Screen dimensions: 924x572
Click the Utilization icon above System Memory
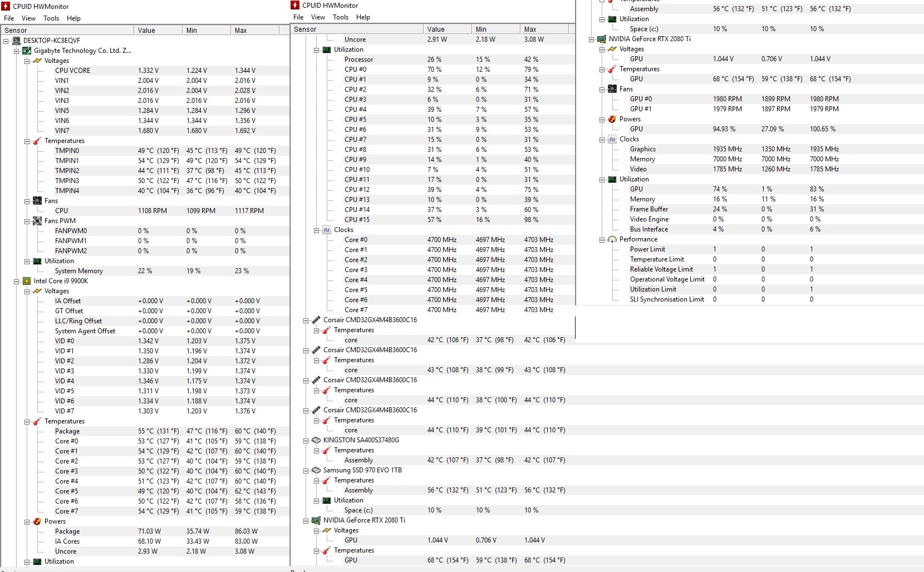37,261
